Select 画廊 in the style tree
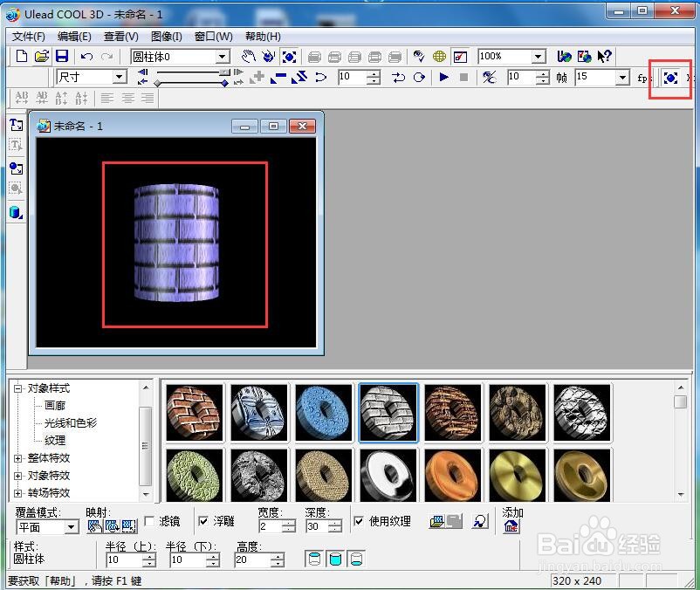 pos(55,405)
